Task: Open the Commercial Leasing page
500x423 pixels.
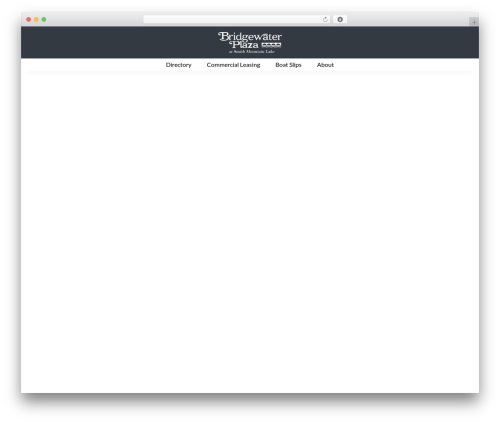Action: (233, 65)
